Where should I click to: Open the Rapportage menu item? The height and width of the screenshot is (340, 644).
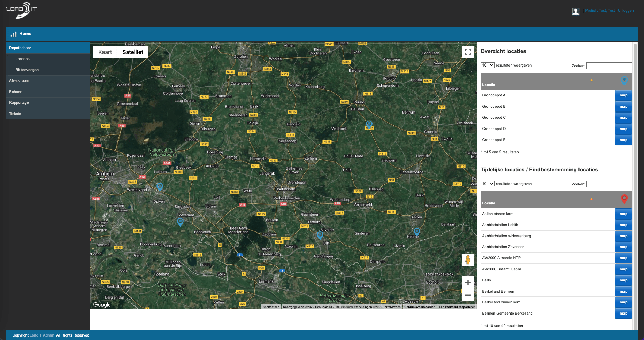click(19, 103)
